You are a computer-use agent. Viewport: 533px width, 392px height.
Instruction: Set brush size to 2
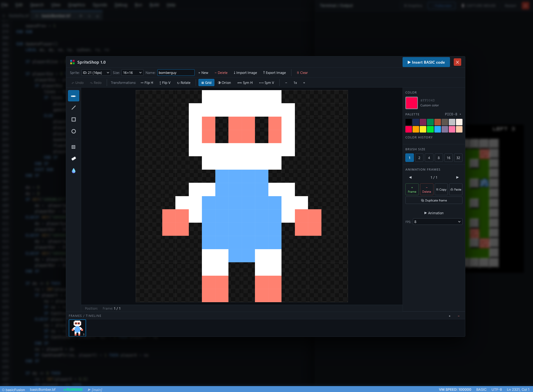[x=419, y=158]
